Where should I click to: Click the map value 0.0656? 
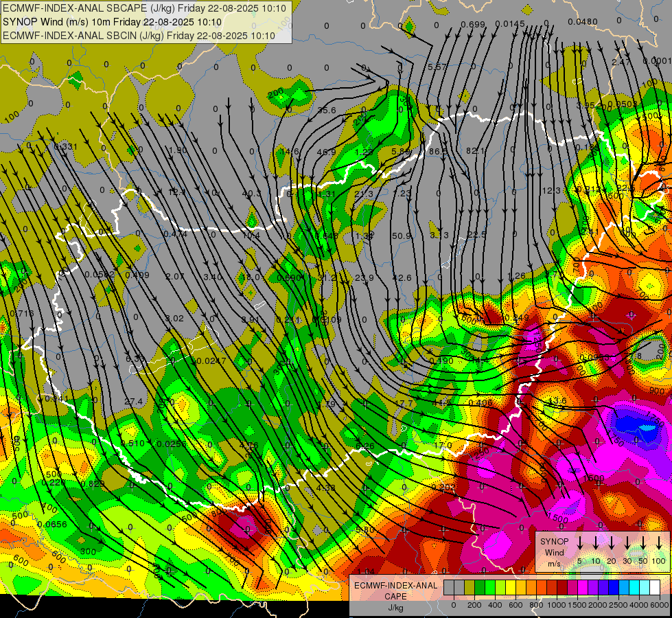point(52,524)
